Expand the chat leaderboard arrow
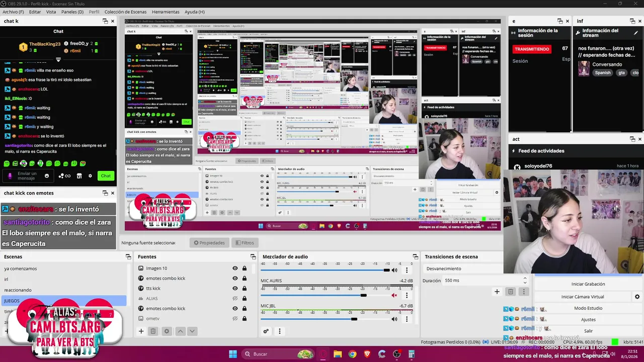Viewport: 644px width, 362px height. point(58,59)
